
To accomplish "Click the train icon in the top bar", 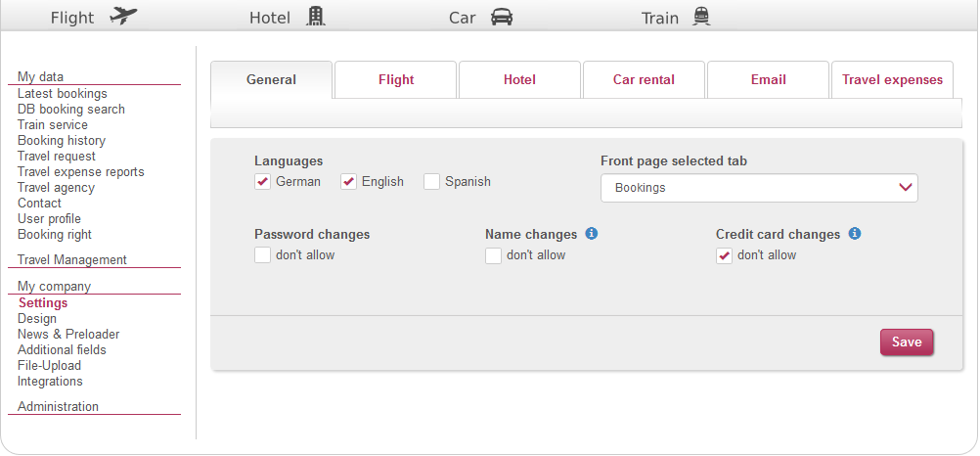I will (x=700, y=17).
